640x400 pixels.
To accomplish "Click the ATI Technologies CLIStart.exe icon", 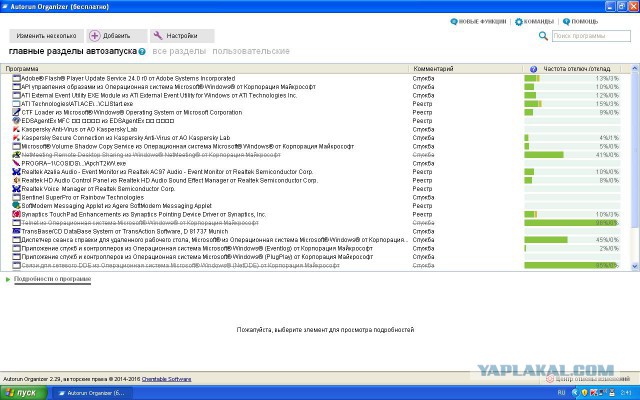I will [16, 104].
